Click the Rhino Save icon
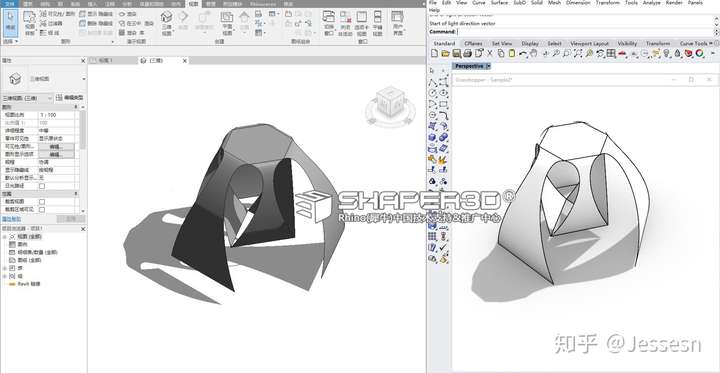Viewport: 720px width, 373px height. tap(456, 54)
